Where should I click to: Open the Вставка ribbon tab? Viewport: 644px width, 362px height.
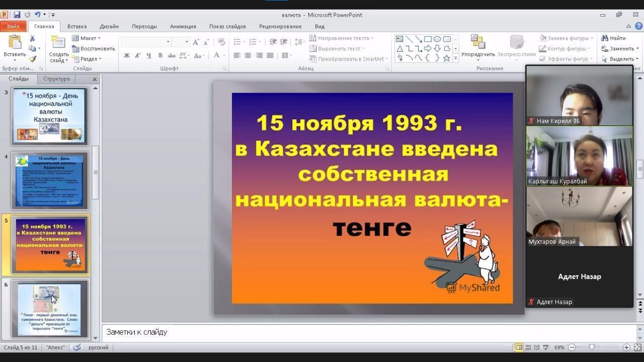tap(77, 26)
